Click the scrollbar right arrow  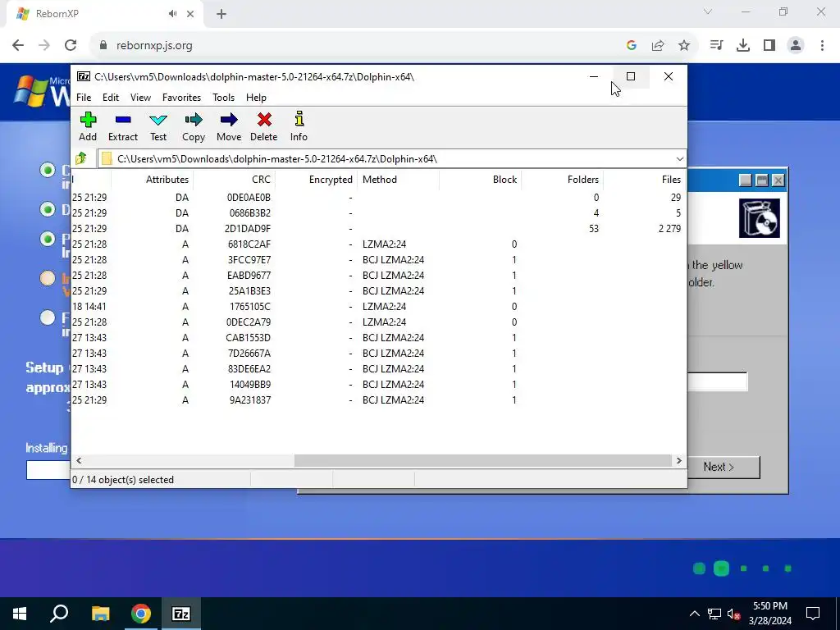(678, 461)
